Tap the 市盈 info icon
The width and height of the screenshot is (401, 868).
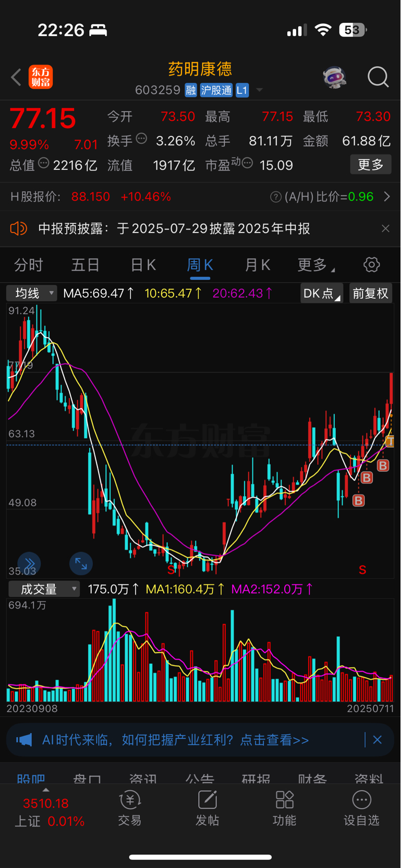click(x=247, y=163)
